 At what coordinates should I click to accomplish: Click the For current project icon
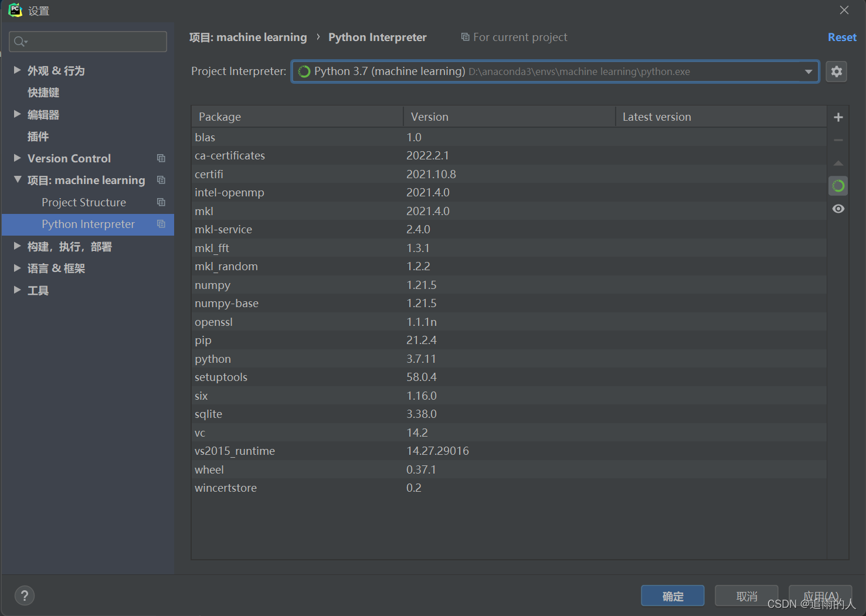click(x=465, y=37)
